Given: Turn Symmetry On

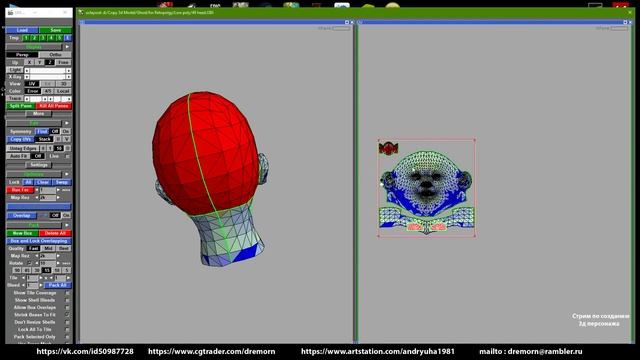Looking at the screenshot, I should [x=66, y=131].
